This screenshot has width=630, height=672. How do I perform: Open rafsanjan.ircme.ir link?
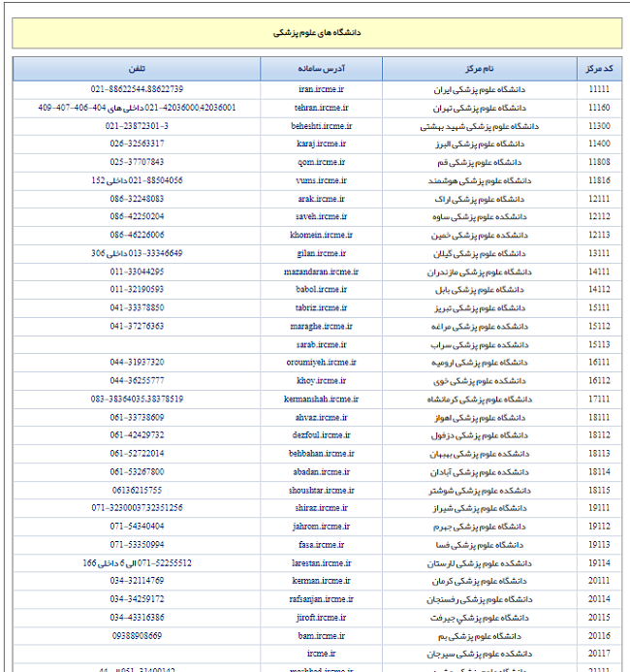point(321,599)
